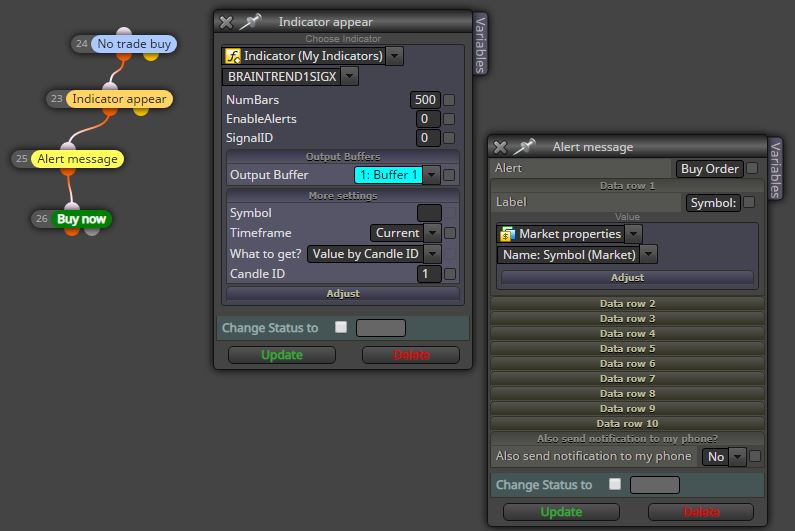Expand Data row 4 section
Image resolution: width=795 pixels, height=531 pixels.
pyautogui.click(x=627, y=333)
